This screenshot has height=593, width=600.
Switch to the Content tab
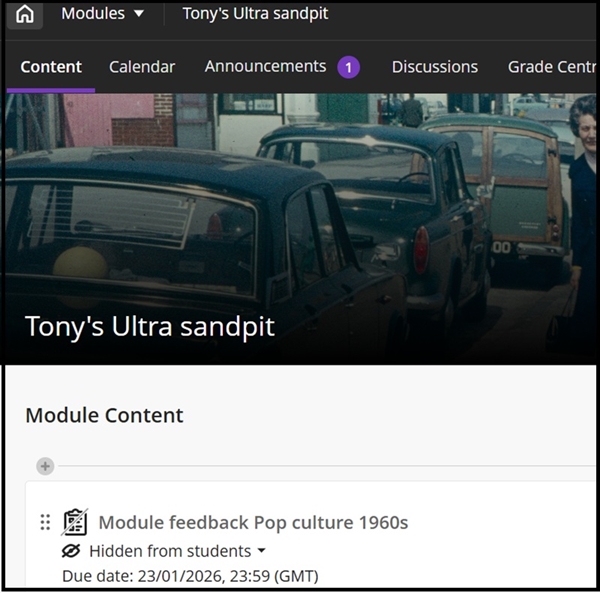coord(51,67)
